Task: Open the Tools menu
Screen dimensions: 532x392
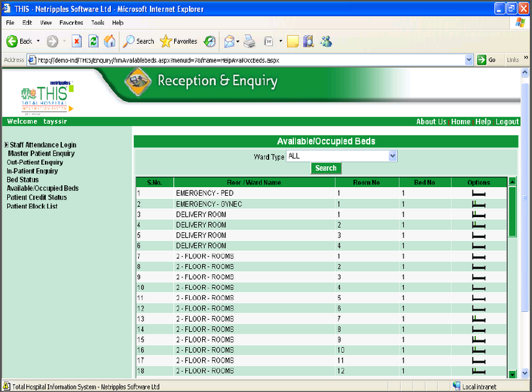Action: (x=98, y=23)
